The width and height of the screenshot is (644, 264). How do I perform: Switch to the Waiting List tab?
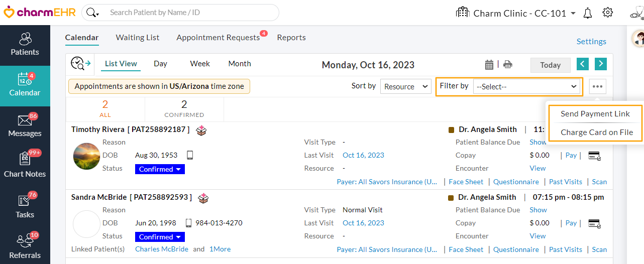[x=137, y=38]
